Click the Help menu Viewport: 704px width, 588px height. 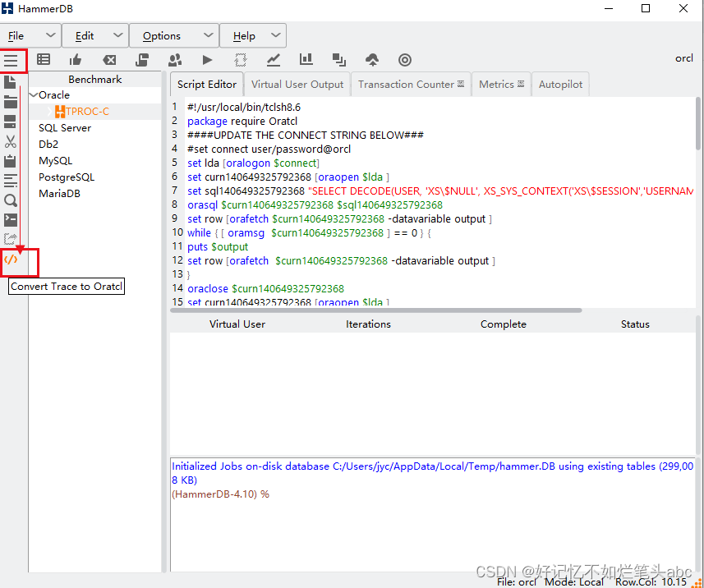point(242,35)
